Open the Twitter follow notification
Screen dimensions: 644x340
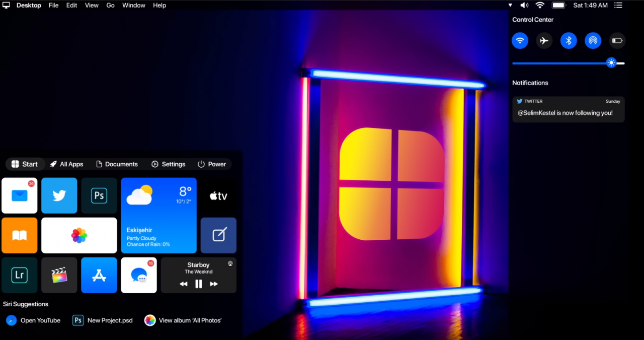[x=569, y=109]
